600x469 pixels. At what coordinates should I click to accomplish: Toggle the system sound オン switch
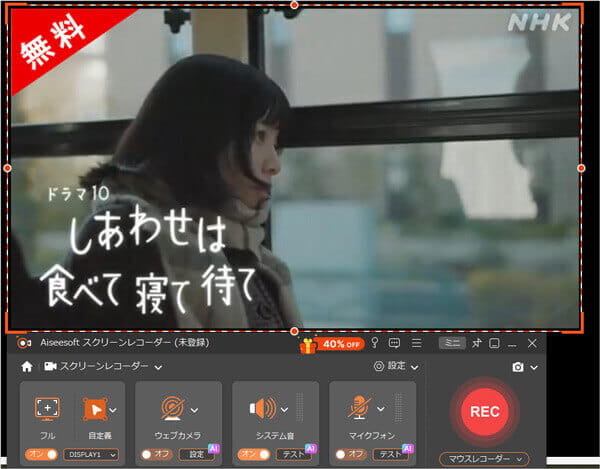(254, 454)
